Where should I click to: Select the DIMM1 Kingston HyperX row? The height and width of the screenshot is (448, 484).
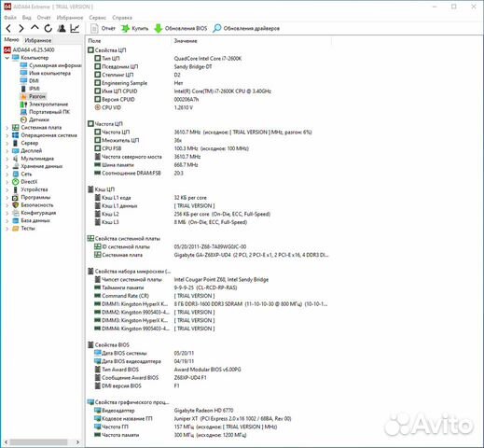pyautogui.click(x=211, y=304)
